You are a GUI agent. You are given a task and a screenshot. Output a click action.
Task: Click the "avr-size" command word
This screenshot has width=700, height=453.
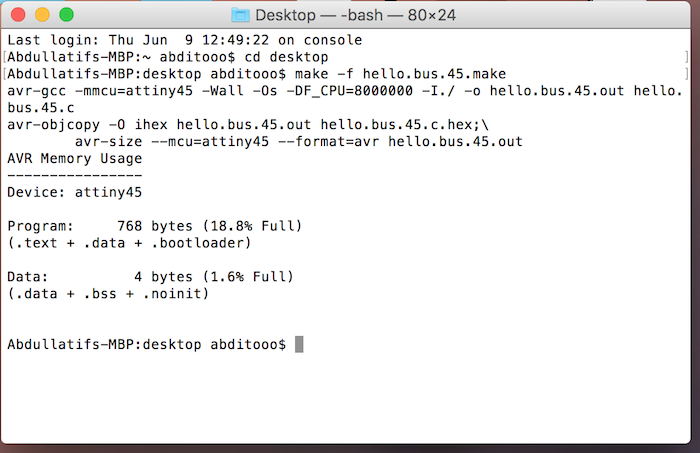click(x=108, y=142)
